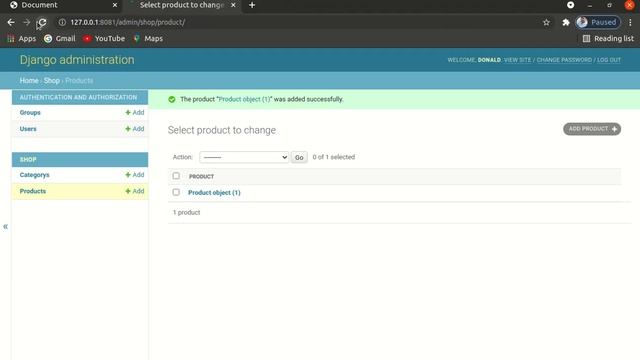
Task: Click the Add Product button
Action: [592, 129]
